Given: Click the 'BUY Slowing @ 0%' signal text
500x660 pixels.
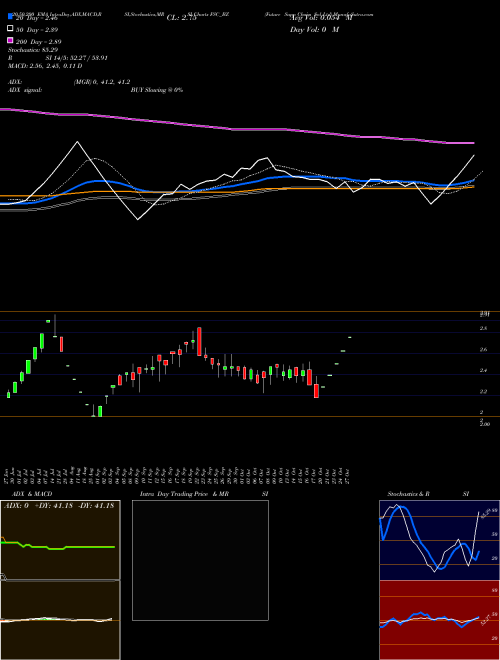Looking at the screenshot, I should (157, 90).
